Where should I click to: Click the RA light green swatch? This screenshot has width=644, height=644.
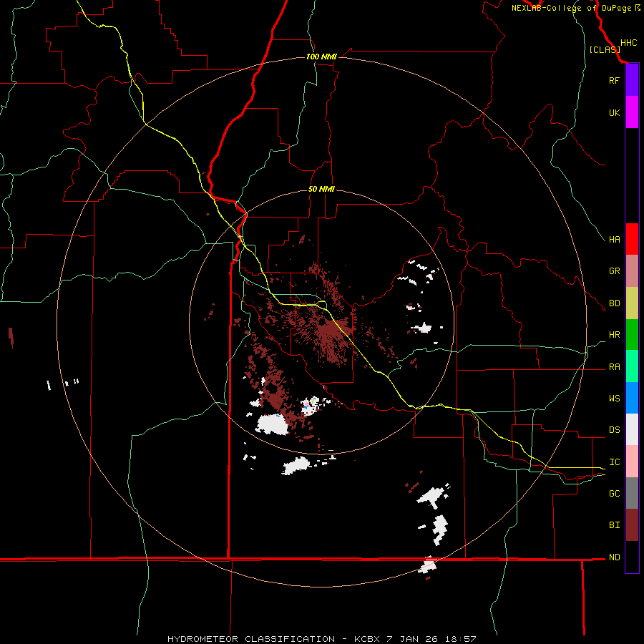[632, 366]
